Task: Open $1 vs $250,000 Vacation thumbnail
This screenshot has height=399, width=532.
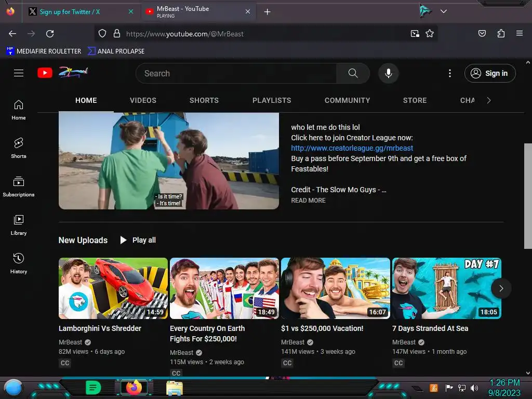Action: tap(336, 288)
